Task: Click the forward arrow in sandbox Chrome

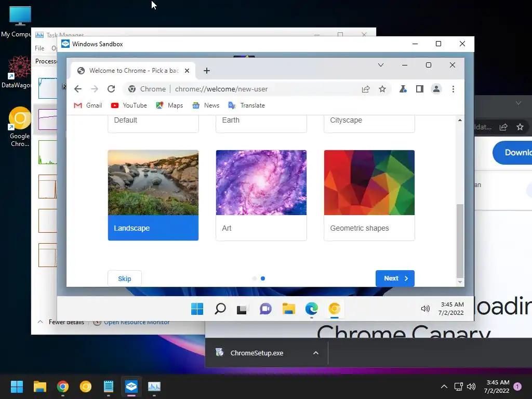Action: point(95,89)
